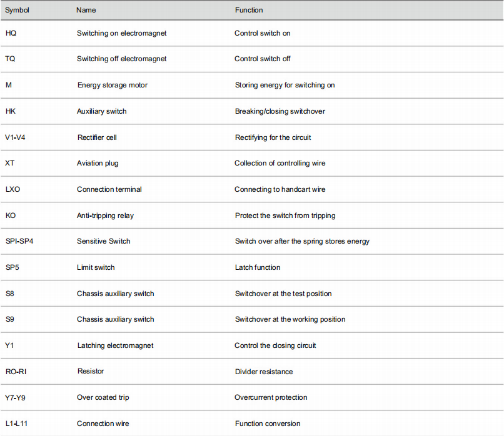Select the 'Latching electromagnet' name cell

(x=116, y=346)
